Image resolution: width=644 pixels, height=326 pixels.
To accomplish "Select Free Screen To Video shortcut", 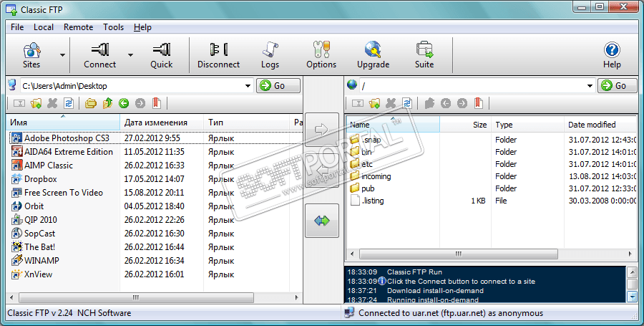I will coord(57,193).
